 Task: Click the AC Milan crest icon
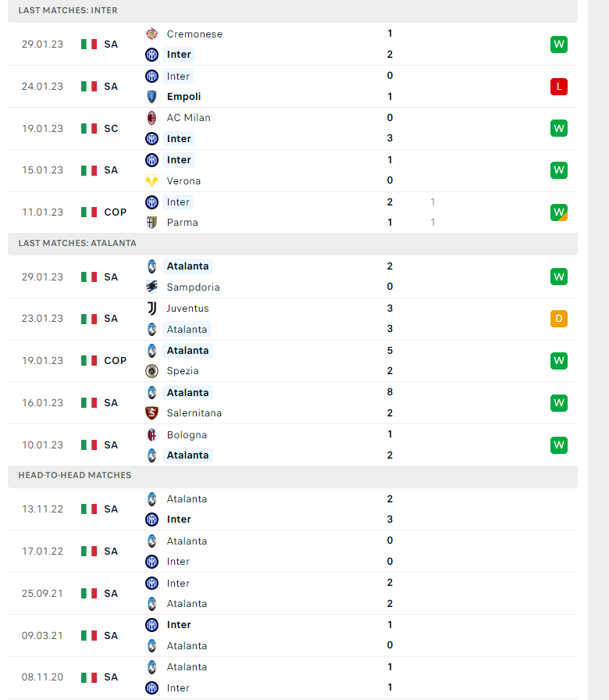pyautogui.click(x=151, y=118)
